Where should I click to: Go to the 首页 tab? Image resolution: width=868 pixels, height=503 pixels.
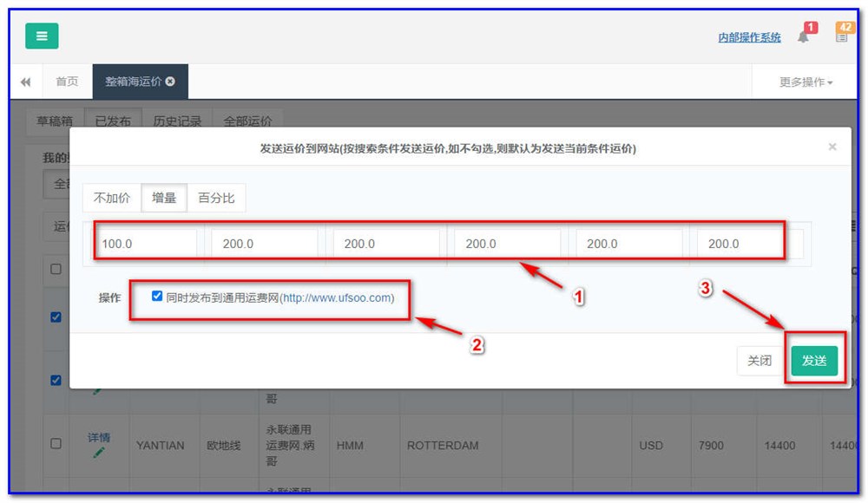point(67,82)
